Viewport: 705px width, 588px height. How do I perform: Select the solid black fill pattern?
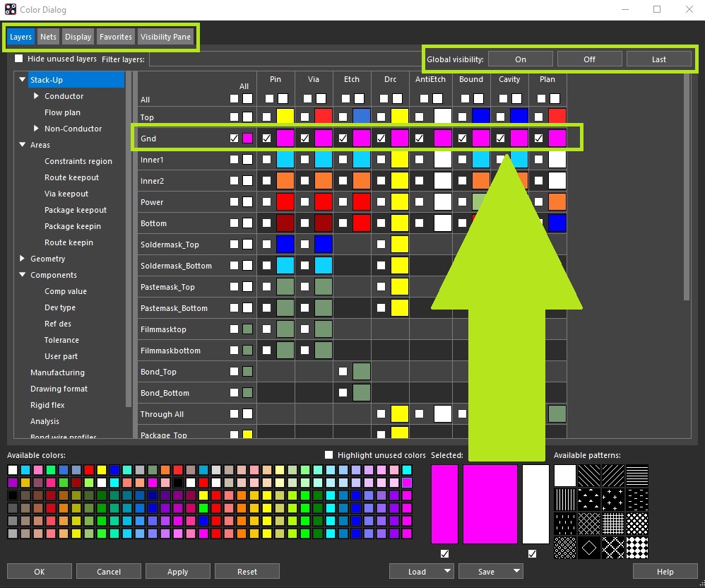565,476
